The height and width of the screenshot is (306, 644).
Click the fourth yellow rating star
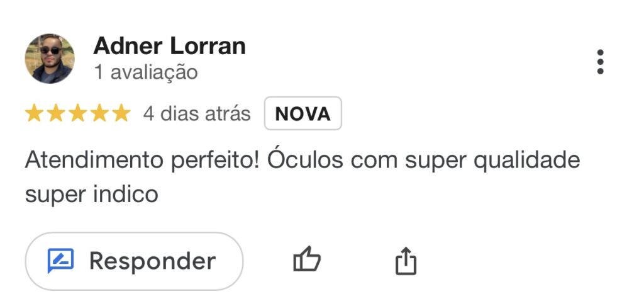[99, 113]
